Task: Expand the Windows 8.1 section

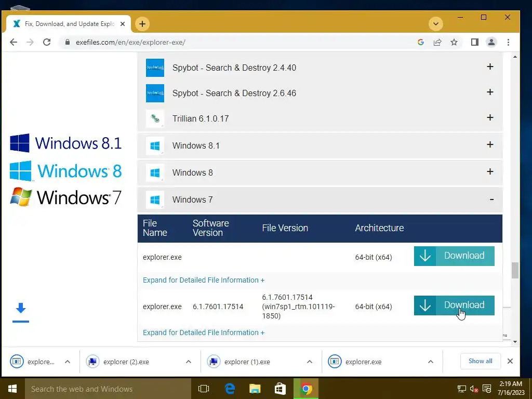Action: 490,144
